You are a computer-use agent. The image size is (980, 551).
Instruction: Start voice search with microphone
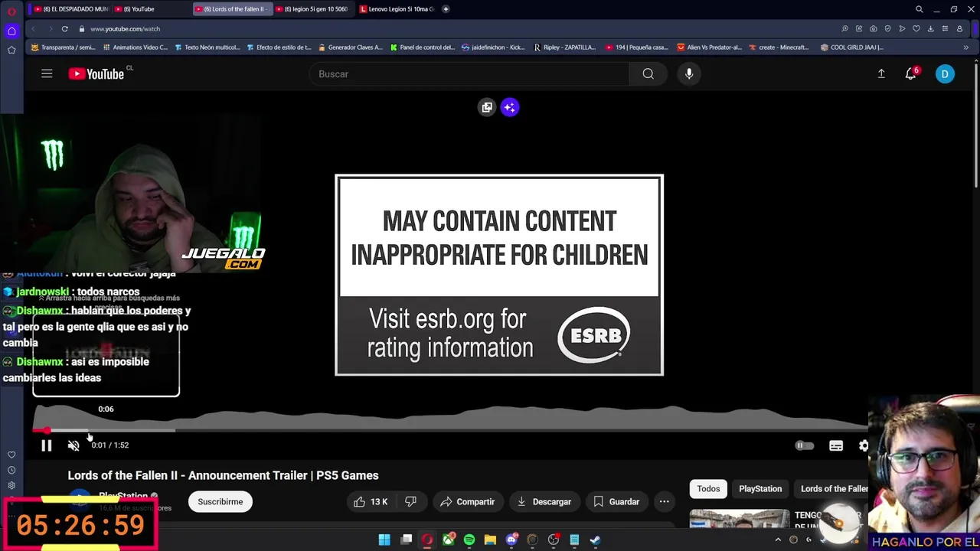coord(689,74)
